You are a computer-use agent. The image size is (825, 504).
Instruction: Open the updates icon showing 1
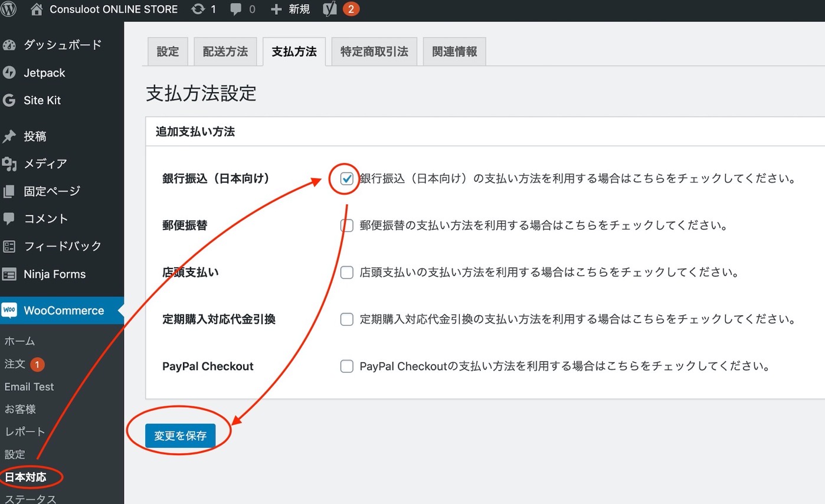tap(198, 9)
